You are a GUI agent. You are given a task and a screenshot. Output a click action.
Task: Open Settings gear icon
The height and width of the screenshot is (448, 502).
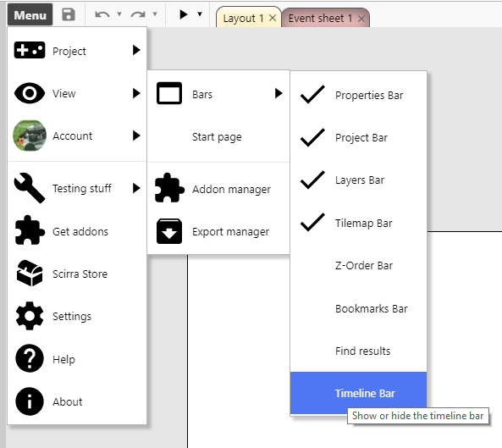[30, 316]
